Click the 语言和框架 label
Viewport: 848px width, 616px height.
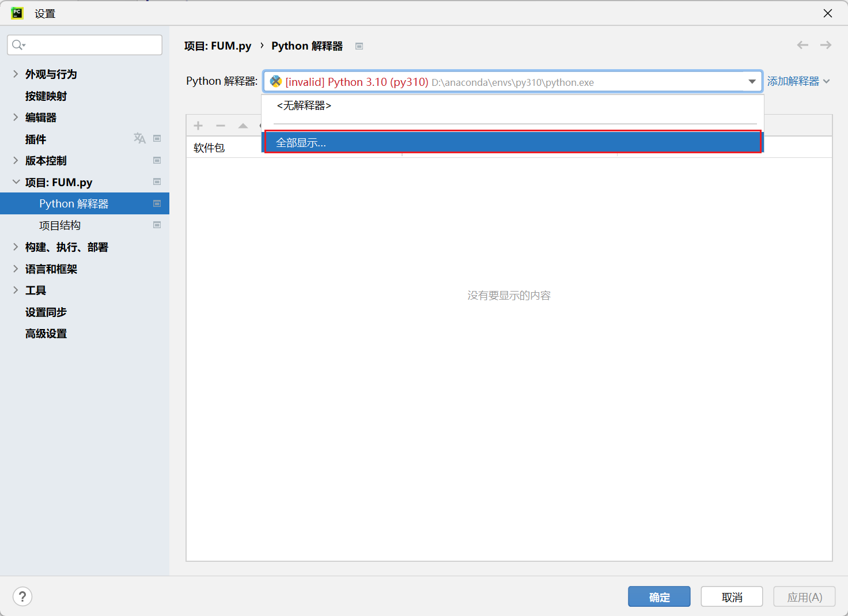tap(51, 269)
